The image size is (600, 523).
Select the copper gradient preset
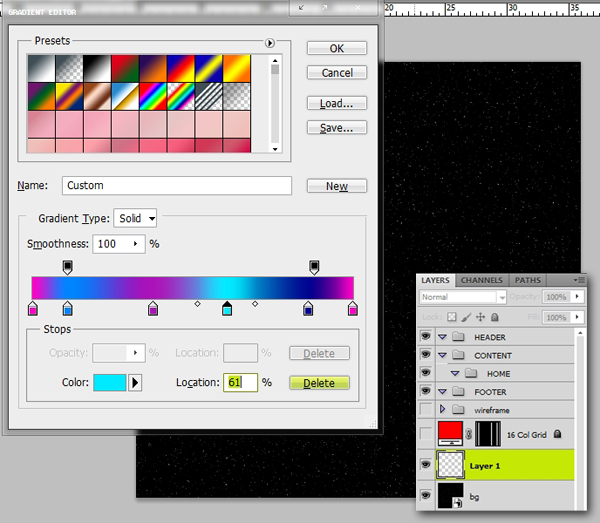coord(97,96)
